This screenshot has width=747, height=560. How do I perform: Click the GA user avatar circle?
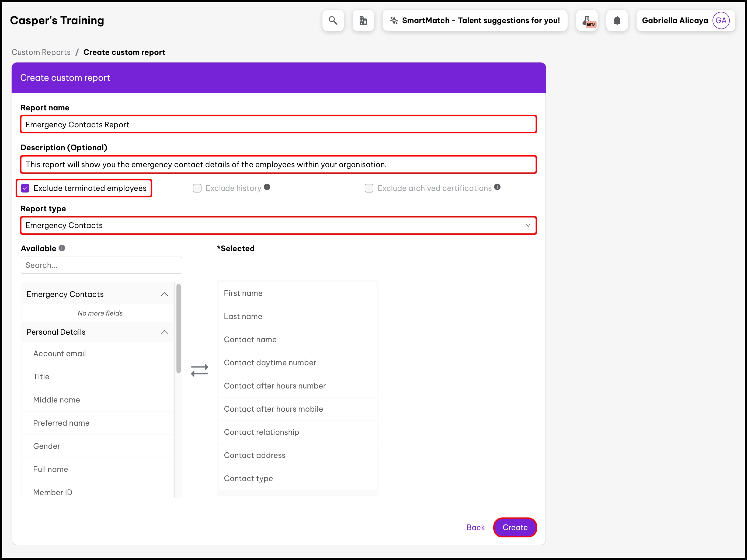point(721,20)
